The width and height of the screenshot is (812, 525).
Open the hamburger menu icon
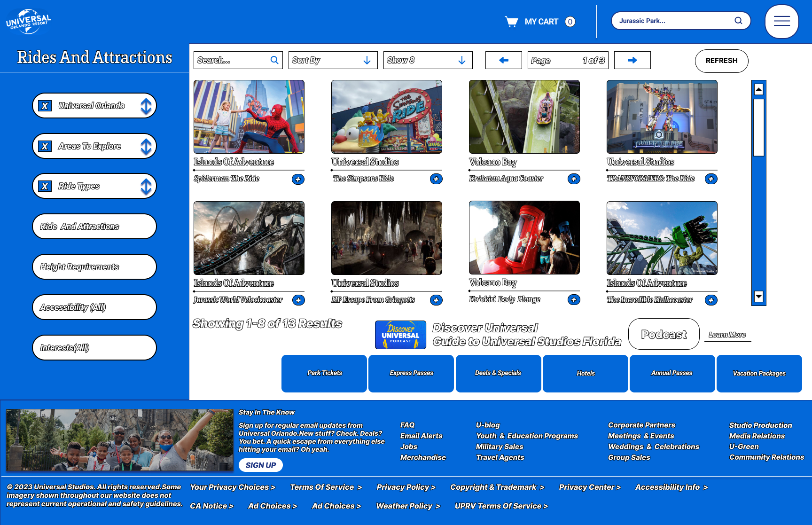tap(781, 21)
